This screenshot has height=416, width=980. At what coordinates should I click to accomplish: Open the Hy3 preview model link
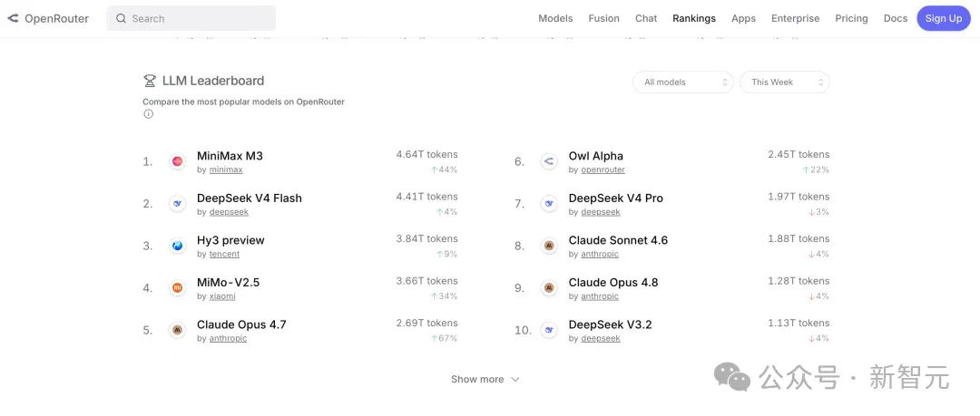click(x=230, y=240)
